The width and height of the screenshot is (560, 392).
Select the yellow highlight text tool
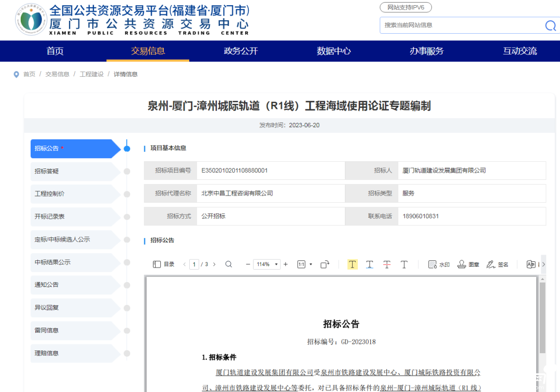tap(352, 264)
